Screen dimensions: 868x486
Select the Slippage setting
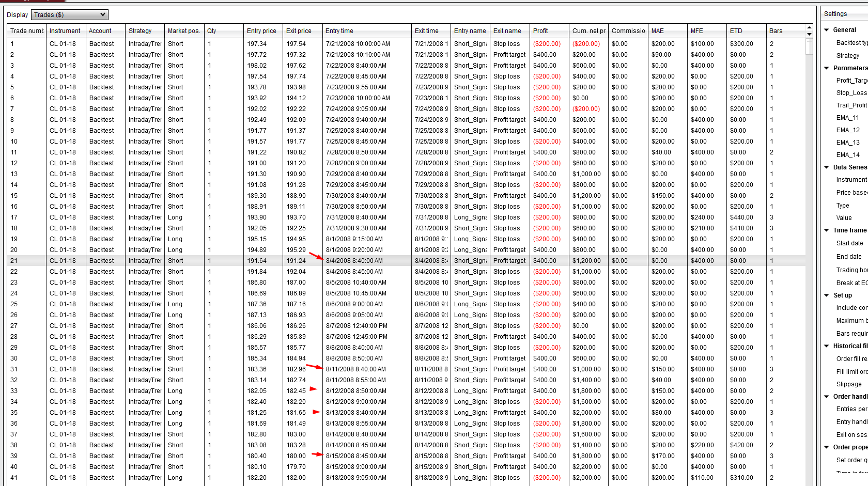[849, 384]
